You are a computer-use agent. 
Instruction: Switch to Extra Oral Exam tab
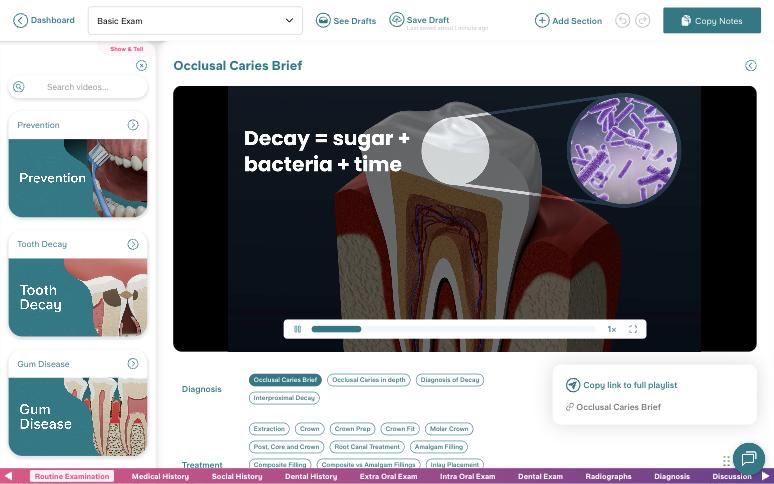[x=388, y=476]
